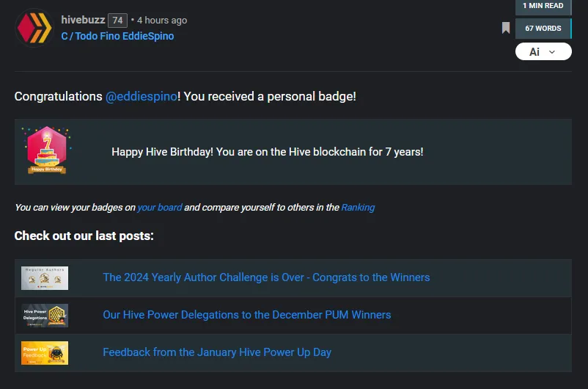This screenshot has height=389, width=588.
Task: Click the Power Up Feedback thumbnail
Action: point(45,353)
